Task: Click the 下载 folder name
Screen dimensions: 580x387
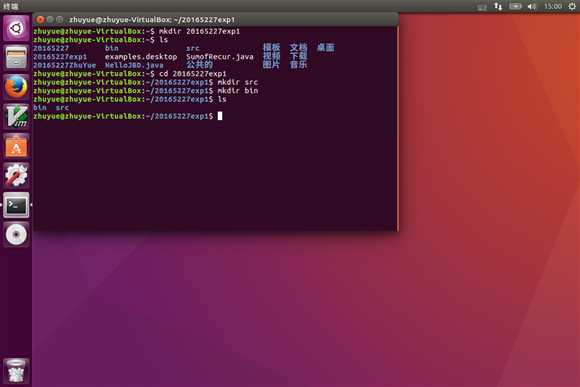Action: click(x=298, y=56)
